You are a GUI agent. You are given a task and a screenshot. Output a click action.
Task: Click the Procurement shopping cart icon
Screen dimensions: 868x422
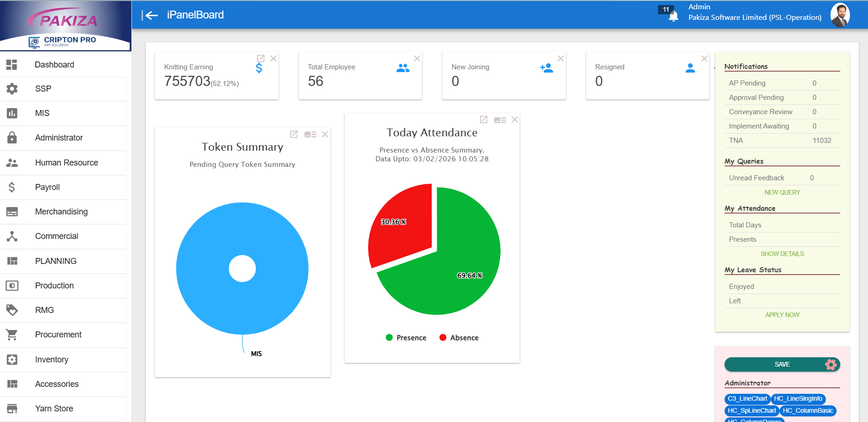[x=12, y=335]
